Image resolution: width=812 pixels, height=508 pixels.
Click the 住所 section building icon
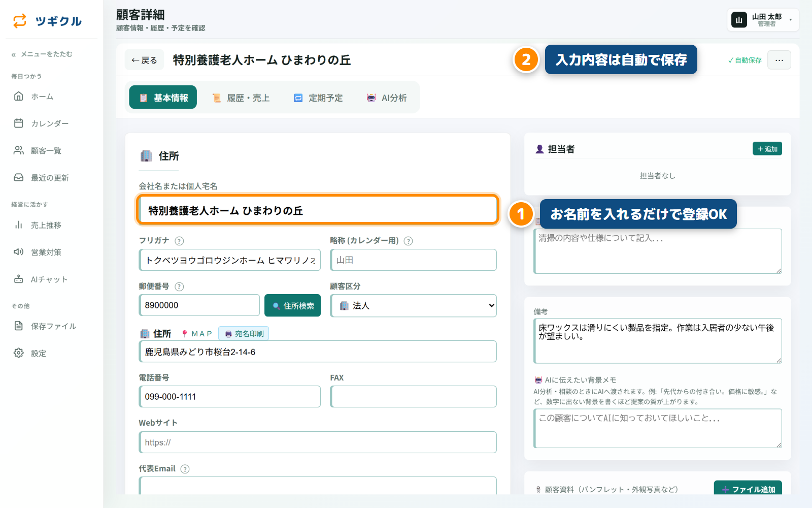(146, 156)
